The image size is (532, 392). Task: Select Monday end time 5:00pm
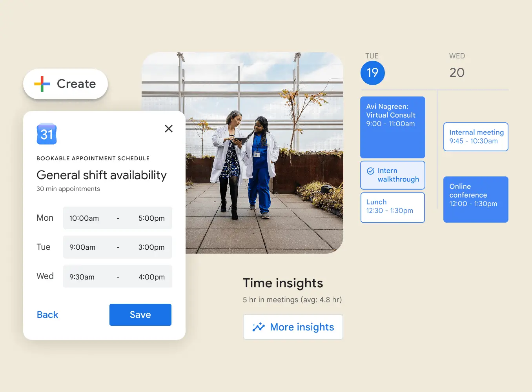point(151,218)
